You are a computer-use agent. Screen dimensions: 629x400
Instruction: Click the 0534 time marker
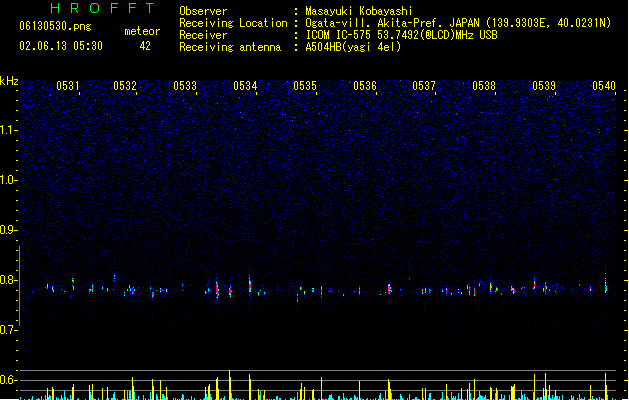[245, 85]
